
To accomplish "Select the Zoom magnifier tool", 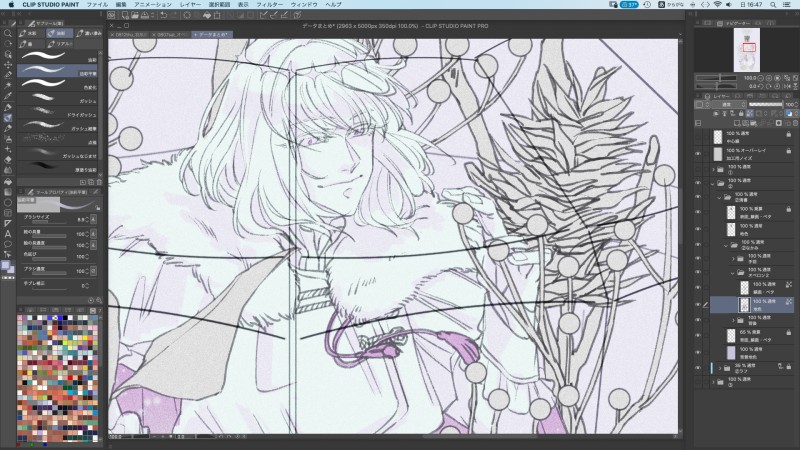I will coord(8,33).
